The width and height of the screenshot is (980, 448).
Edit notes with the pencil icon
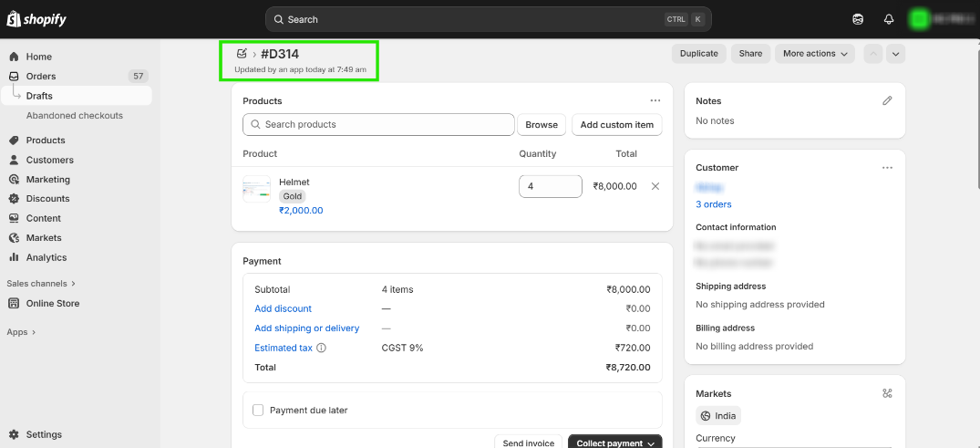click(887, 100)
